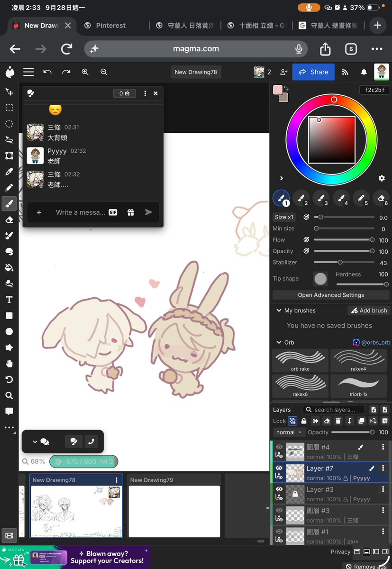This screenshot has height=569, width=392.
Task: Open chat panel three-dot menu
Action: point(145,93)
